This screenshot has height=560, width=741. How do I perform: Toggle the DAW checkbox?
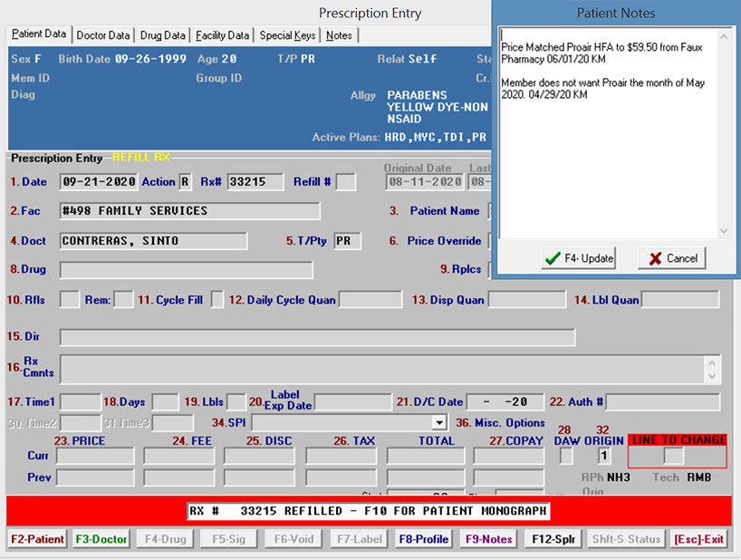[565, 456]
